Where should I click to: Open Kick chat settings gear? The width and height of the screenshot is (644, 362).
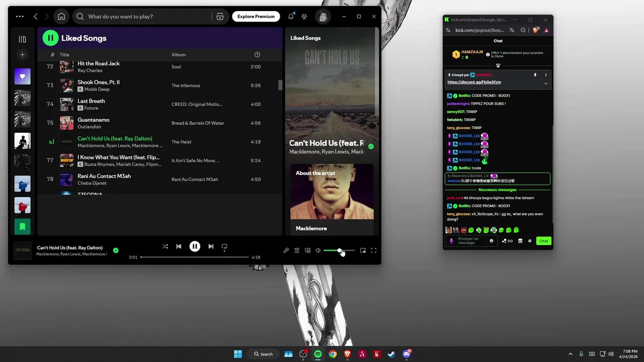(530, 241)
